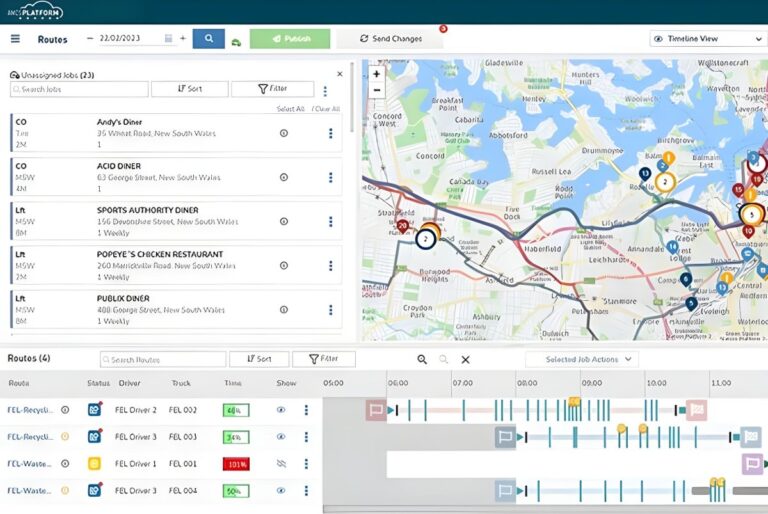Click the Send Changes button
Image resolution: width=768 pixels, height=514 pixels.
[x=390, y=38]
